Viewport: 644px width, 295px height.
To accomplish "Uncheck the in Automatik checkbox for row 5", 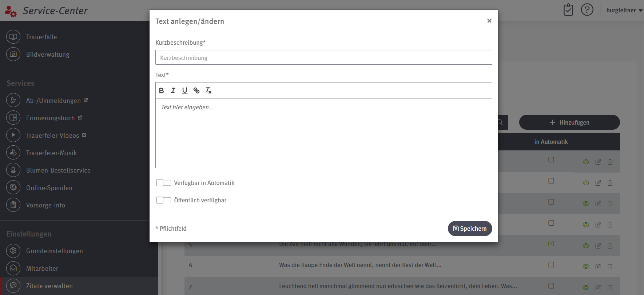I will click(x=551, y=244).
